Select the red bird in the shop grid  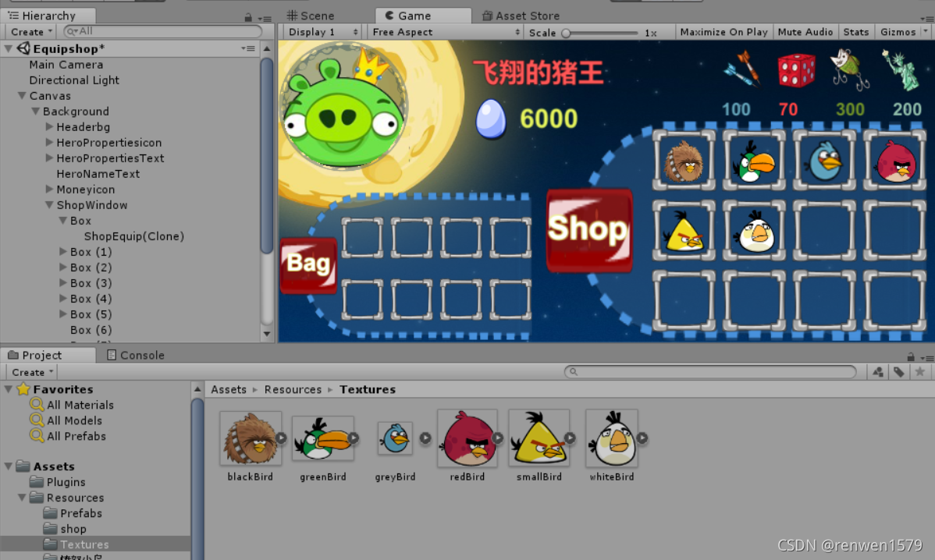pyautogui.click(x=894, y=161)
